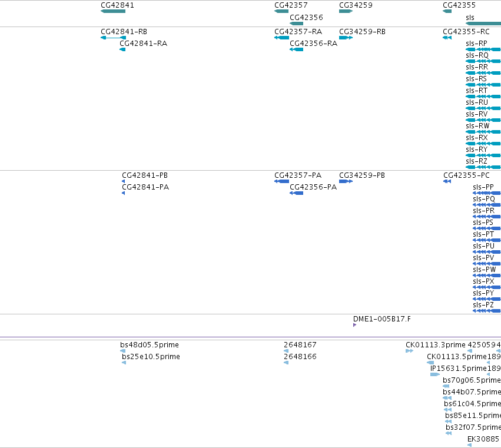
Task: Select the CG34259-PB protein glyph
Action: 346,181
